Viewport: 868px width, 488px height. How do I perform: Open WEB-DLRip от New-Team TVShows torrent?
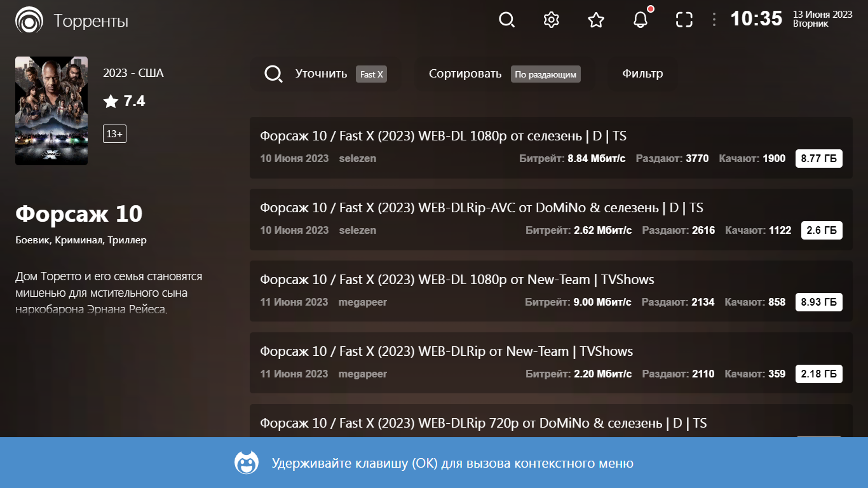click(x=551, y=363)
